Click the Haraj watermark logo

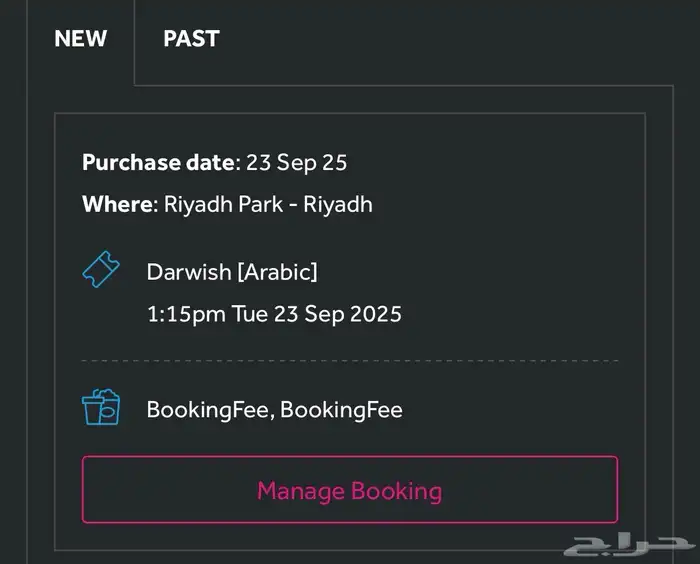click(x=628, y=544)
